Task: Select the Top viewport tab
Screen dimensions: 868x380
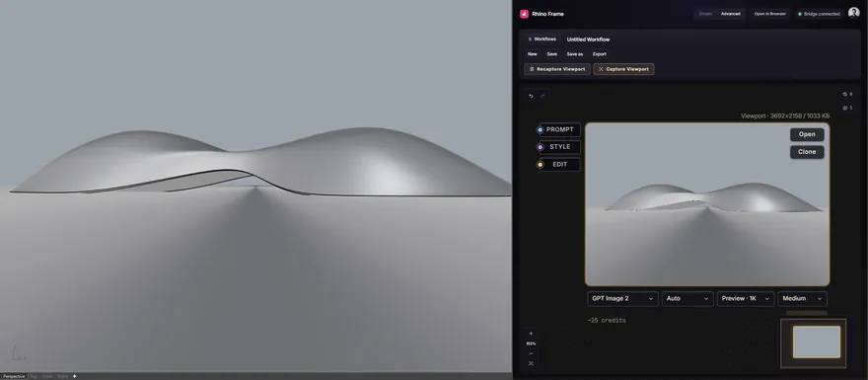Action: click(x=34, y=376)
